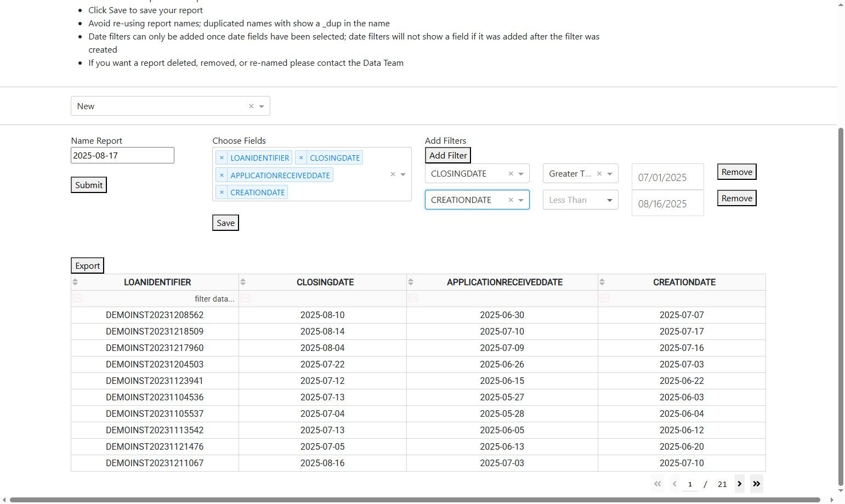Click the horizontal scrollbar at the bottom
This screenshot has width=845, height=504.
[415, 500]
